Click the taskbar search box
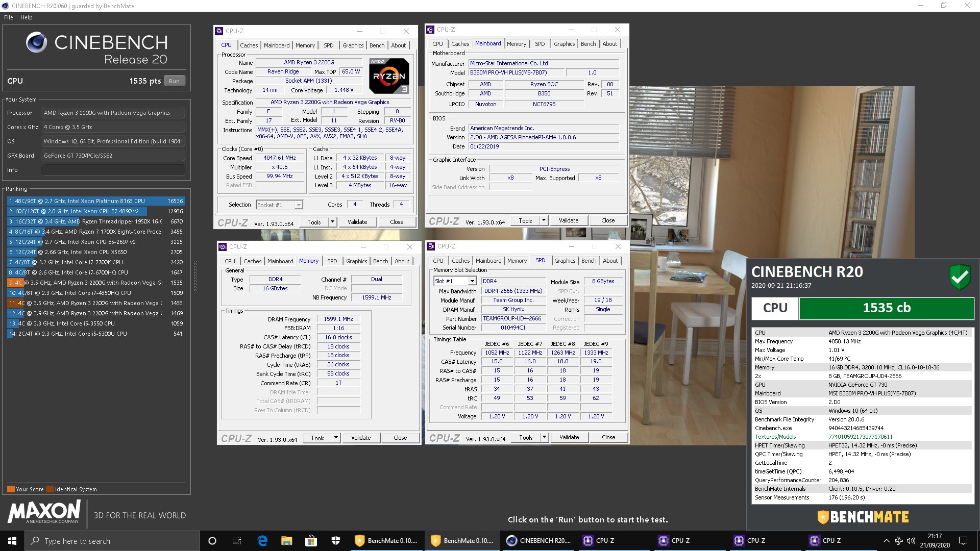980x551 pixels. click(112, 541)
